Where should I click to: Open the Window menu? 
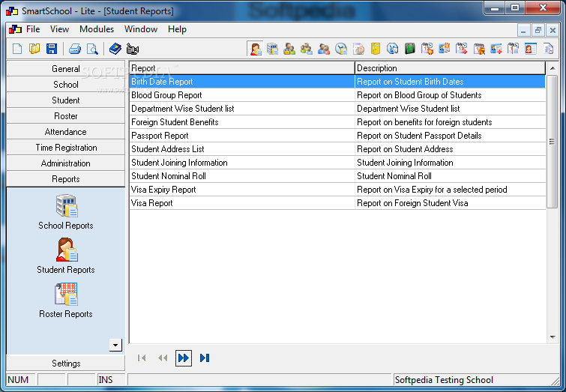pos(141,29)
